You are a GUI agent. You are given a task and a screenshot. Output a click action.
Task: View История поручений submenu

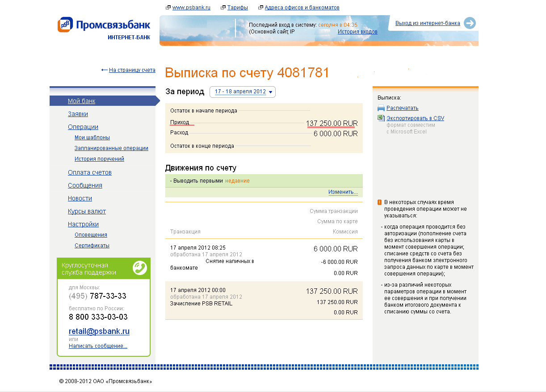(x=99, y=159)
